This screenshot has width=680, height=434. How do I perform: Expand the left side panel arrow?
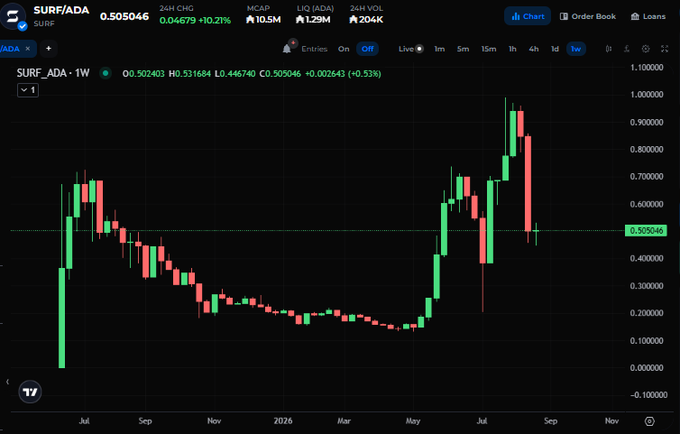[x=7, y=382]
